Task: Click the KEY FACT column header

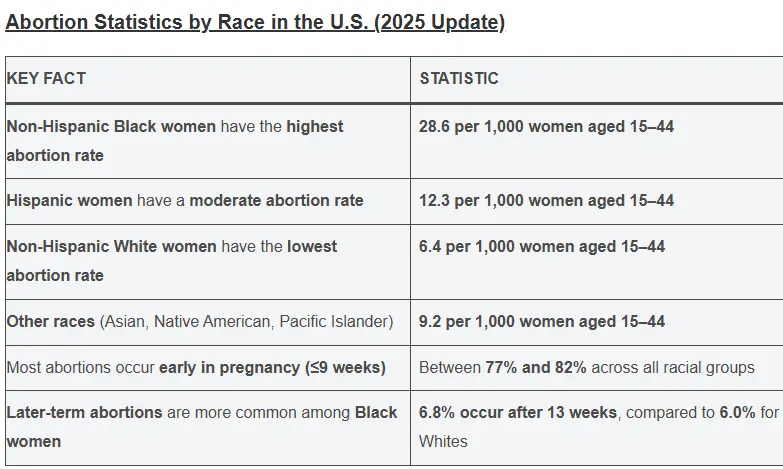Action: point(47,78)
